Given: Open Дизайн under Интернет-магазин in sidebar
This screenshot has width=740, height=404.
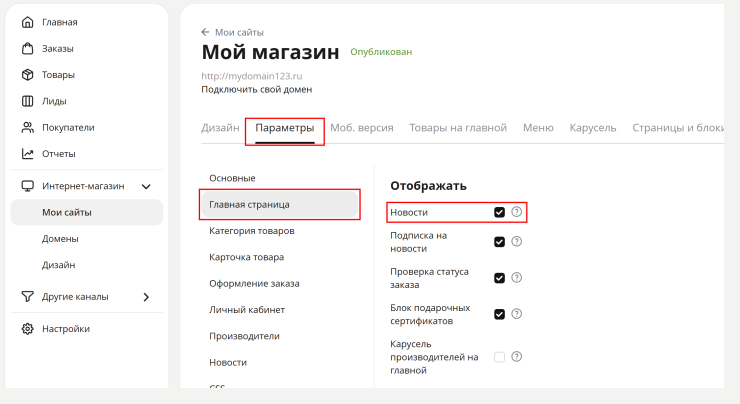Looking at the screenshot, I should click(x=59, y=265).
